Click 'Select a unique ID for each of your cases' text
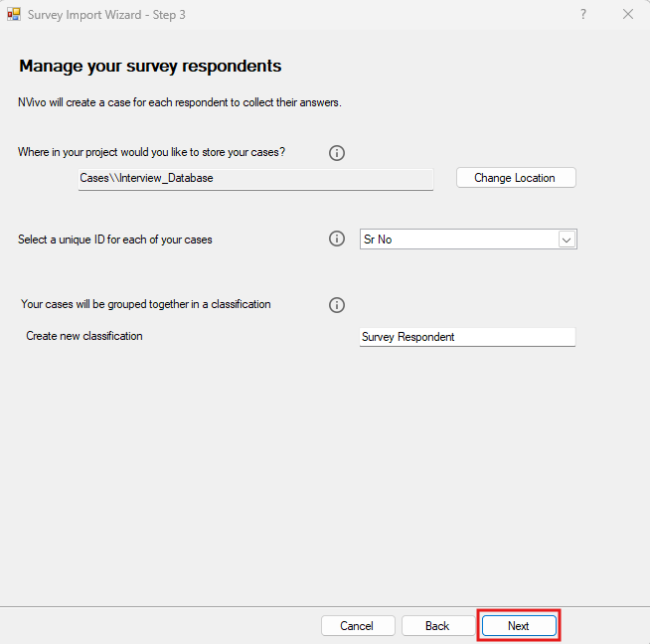The width and height of the screenshot is (650, 644). pyautogui.click(x=115, y=240)
